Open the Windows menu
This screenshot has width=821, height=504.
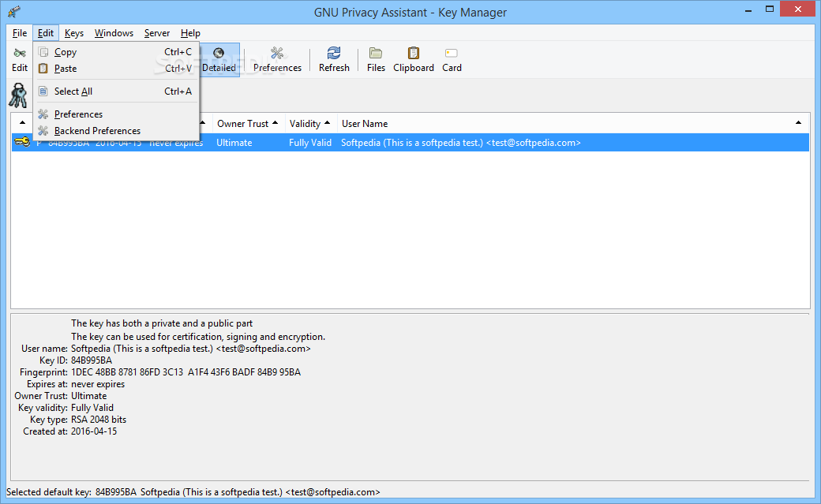pyautogui.click(x=114, y=33)
